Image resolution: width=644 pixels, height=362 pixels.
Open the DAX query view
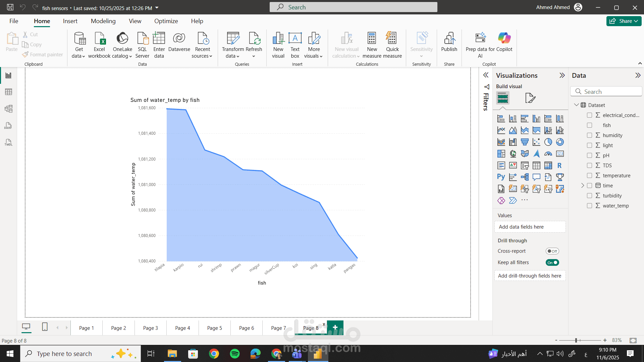[8, 125]
